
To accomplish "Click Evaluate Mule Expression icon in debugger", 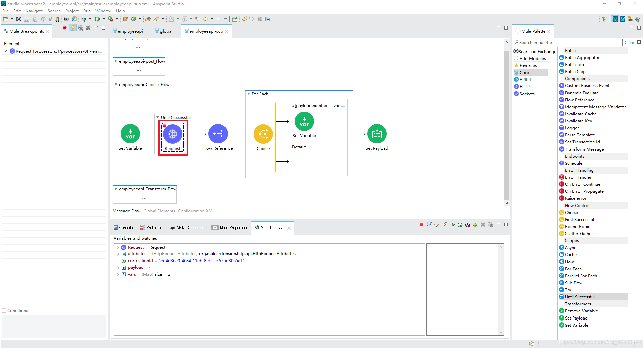I will [429, 225].
